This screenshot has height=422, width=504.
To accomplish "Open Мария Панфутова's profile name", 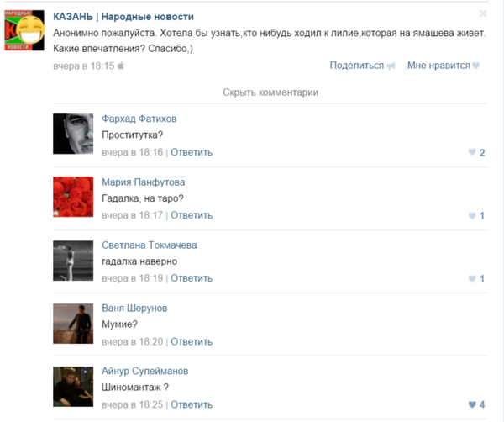I will [144, 182].
